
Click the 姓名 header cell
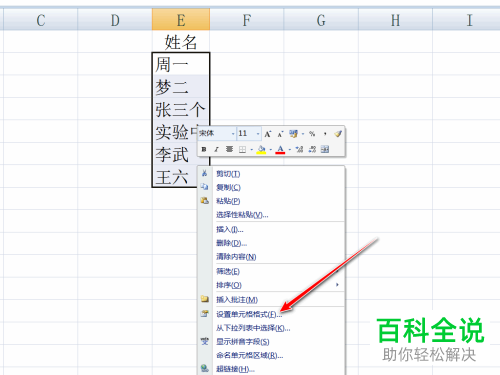181,41
